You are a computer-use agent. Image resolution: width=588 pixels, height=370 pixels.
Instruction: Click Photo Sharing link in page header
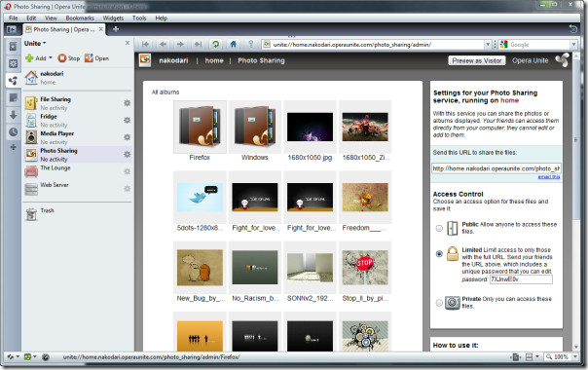point(261,60)
